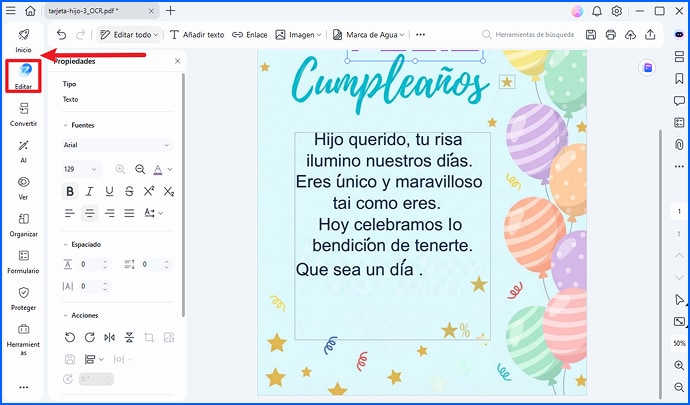Viewport: 690px width, 405px height.
Task: Open the font size 129 dropdown
Action: pyautogui.click(x=81, y=169)
